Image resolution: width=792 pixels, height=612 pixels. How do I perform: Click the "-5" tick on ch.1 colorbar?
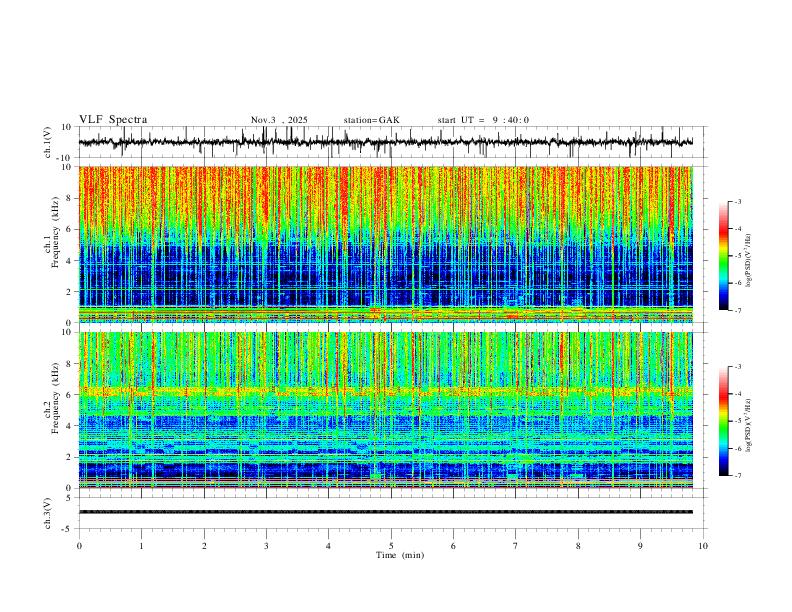click(x=738, y=256)
